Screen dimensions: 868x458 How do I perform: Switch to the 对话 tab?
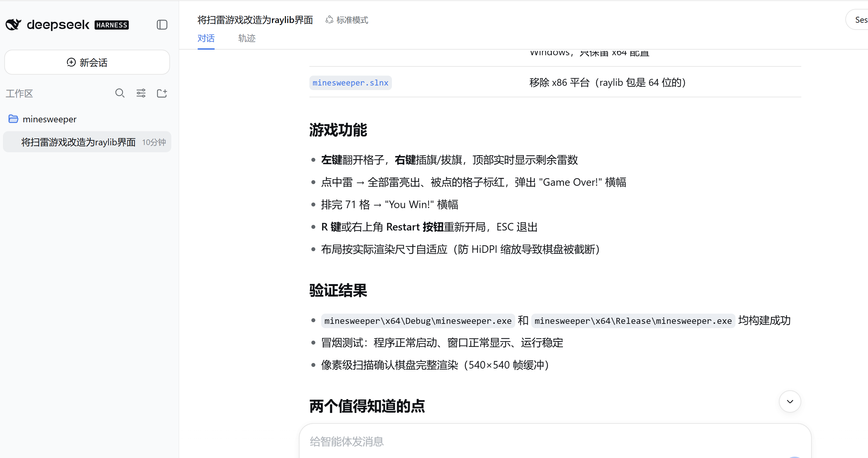206,38
